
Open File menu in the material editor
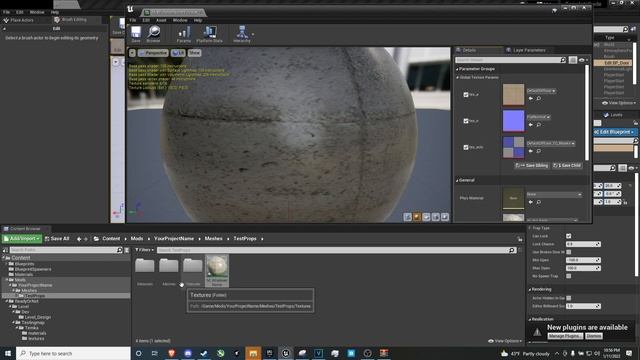point(133,20)
